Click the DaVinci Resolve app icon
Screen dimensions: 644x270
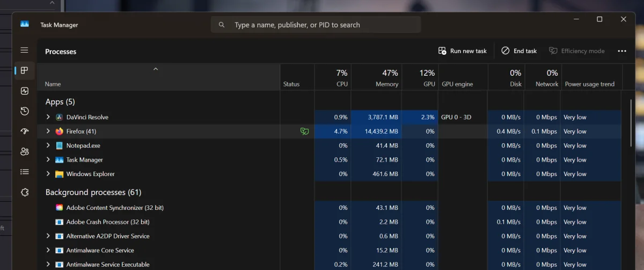[x=59, y=117]
